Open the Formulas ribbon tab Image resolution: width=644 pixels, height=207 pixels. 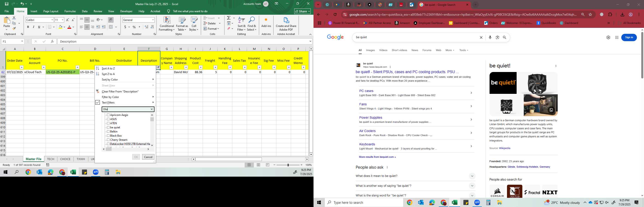point(70,11)
